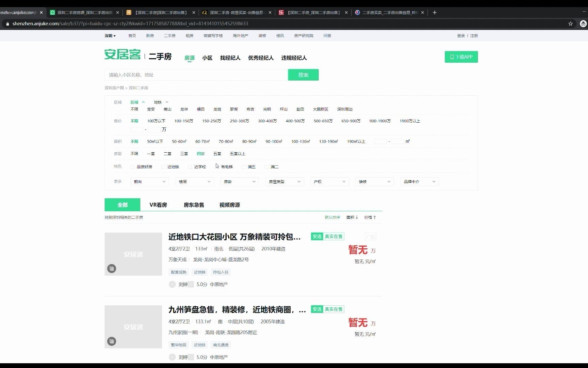Select area range 100-130㎡
Image resolution: width=588 pixels, height=368 pixels.
click(300, 141)
